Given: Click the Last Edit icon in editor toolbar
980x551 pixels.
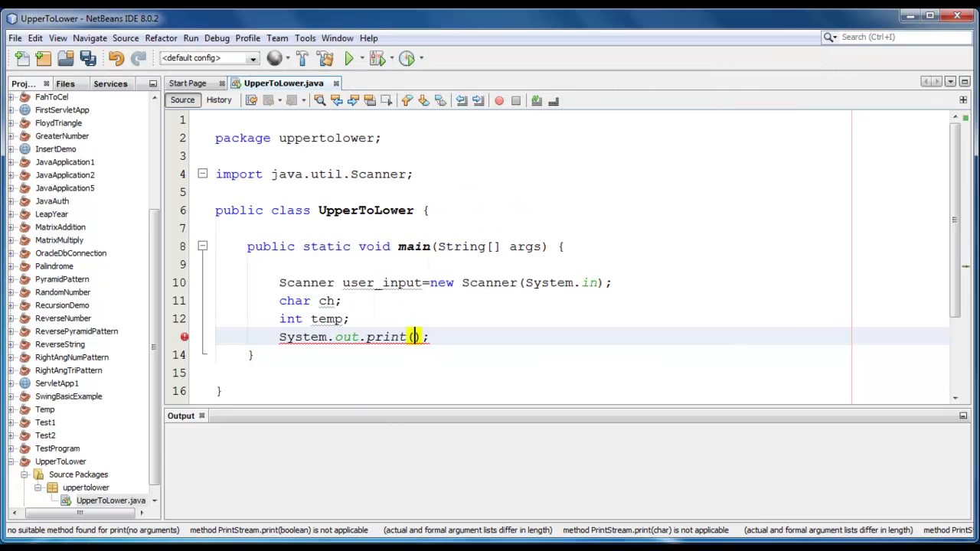Looking at the screenshot, I should [x=251, y=100].
